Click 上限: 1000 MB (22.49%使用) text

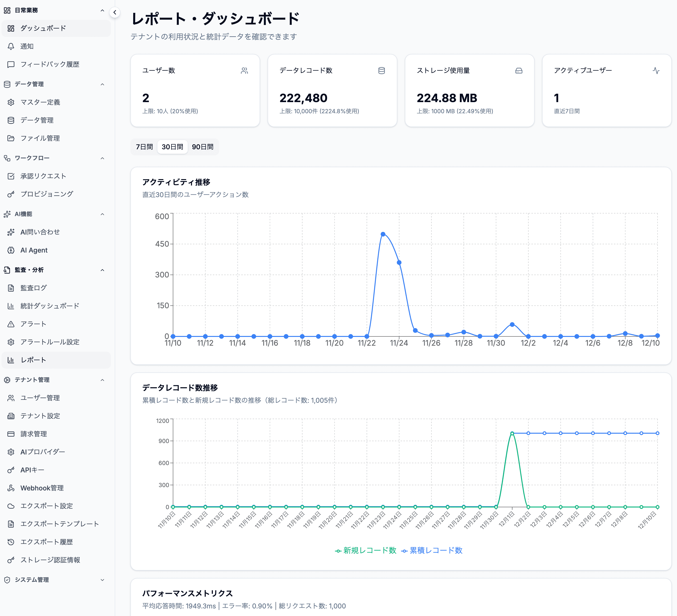(x=455, y=111)
